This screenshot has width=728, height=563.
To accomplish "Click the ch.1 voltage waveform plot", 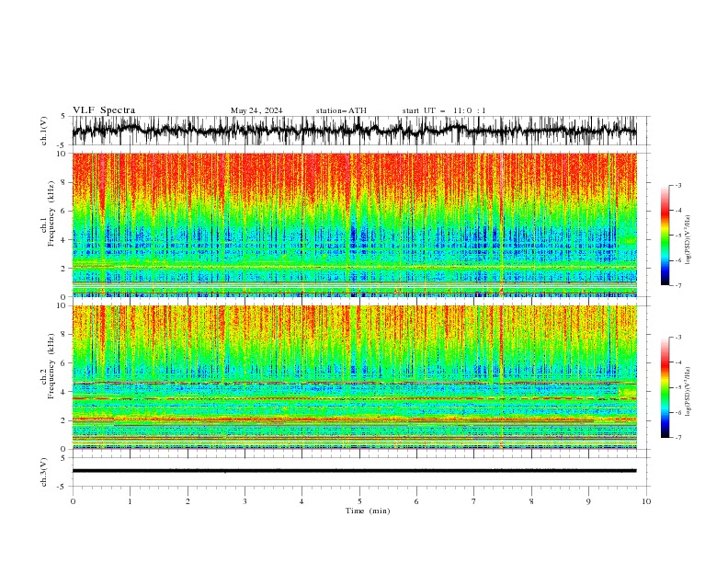I will click(354, 131).
